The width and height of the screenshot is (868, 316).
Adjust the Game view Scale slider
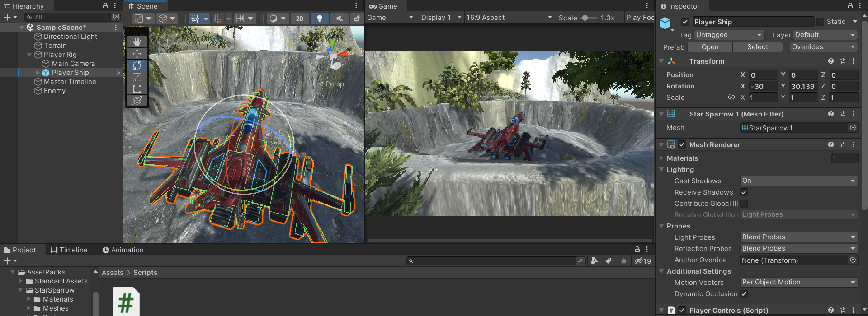pyautogui.click(x=589, y=18)
